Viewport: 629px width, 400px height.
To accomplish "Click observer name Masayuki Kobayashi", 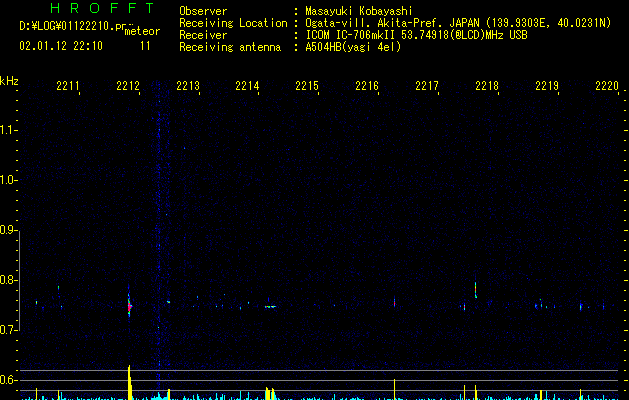I will 359,11.
